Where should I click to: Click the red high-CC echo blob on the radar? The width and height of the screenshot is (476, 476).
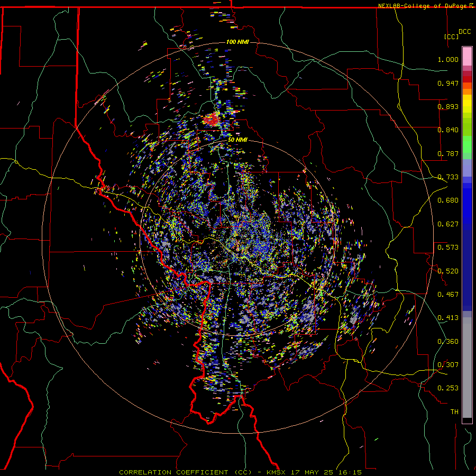coord(211,120)
